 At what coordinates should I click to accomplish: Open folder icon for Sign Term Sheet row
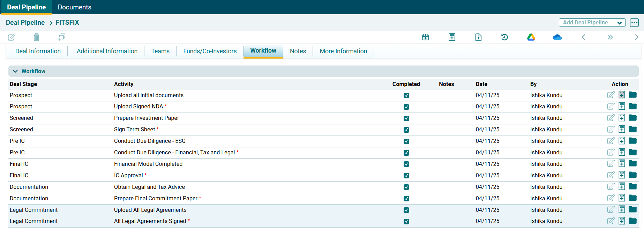tap(632, 129)
